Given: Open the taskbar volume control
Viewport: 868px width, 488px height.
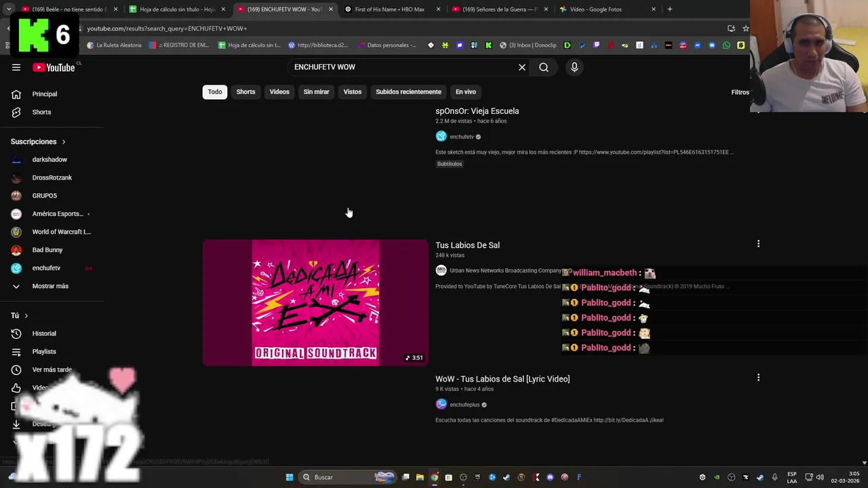Looking at the screenshot, I should pyautogui.click(x=820, y=477).
